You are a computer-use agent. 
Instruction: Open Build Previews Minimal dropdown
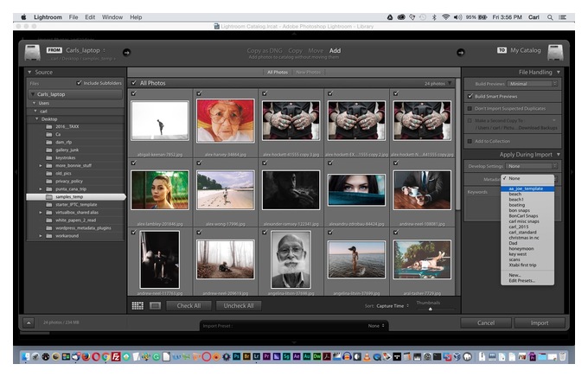click(533, 84)
